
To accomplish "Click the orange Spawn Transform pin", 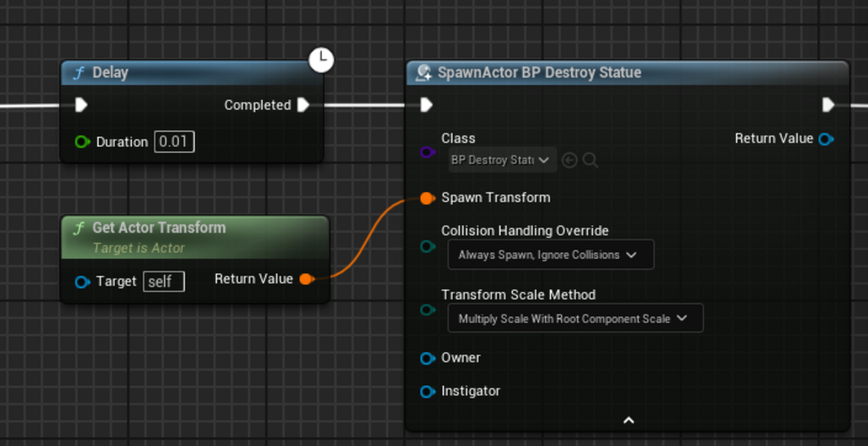I will click(426, 198).
